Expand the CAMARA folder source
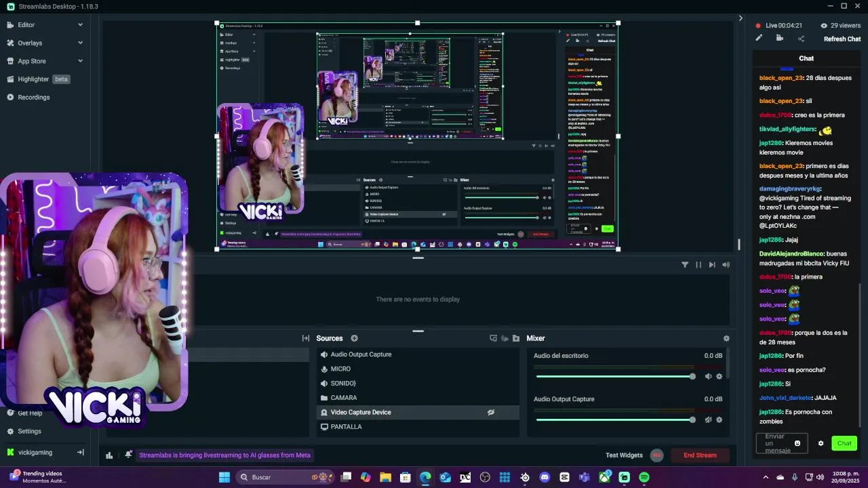This screenshot has width=868, height=488. click(418, 398)
